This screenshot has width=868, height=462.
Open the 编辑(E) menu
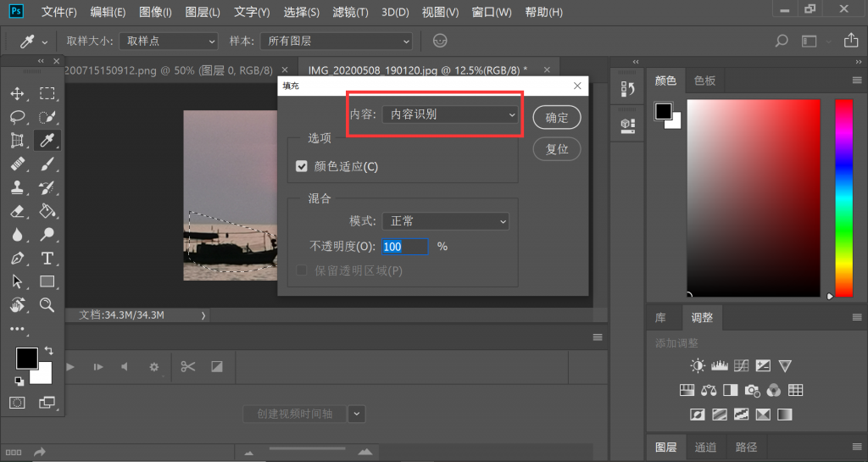pyautogui.click(x=108, y=12)
